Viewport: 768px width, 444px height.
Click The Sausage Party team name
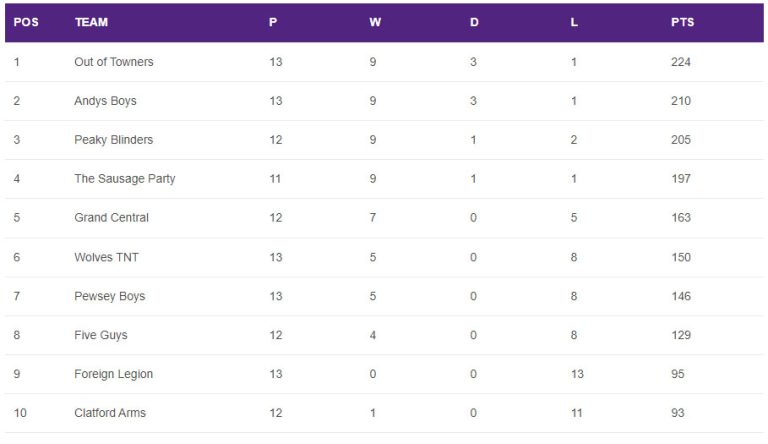pos(125,179)
